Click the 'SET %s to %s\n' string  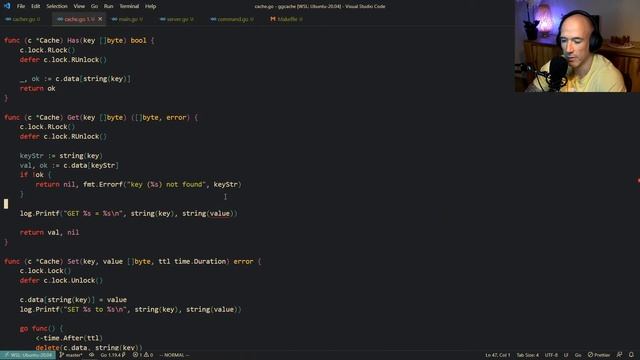(x=97, y=309)
